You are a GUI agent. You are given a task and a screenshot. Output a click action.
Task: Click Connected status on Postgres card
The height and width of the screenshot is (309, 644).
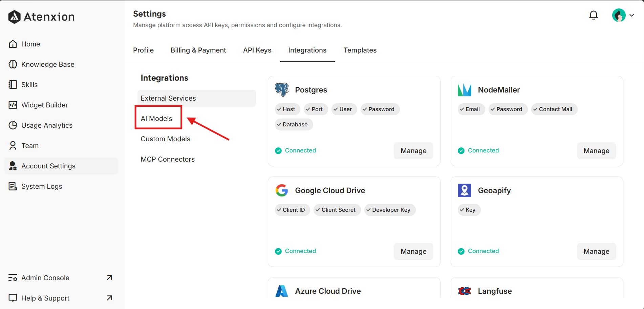(296, 150)
